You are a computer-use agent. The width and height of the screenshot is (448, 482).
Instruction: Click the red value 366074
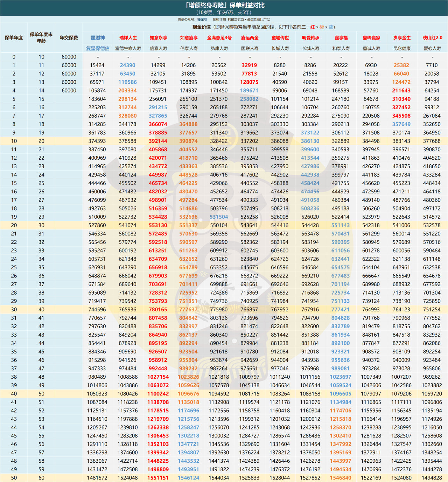[158, 124]
